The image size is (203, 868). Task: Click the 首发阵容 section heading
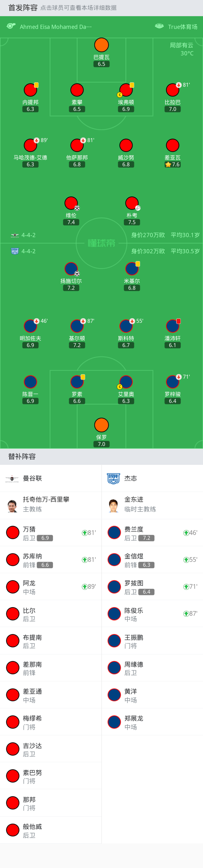[x=23, y=8]
